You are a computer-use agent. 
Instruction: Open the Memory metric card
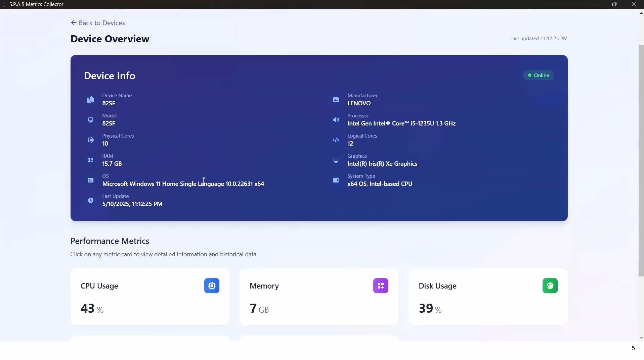pyautogui.click(x=319, y=297)
